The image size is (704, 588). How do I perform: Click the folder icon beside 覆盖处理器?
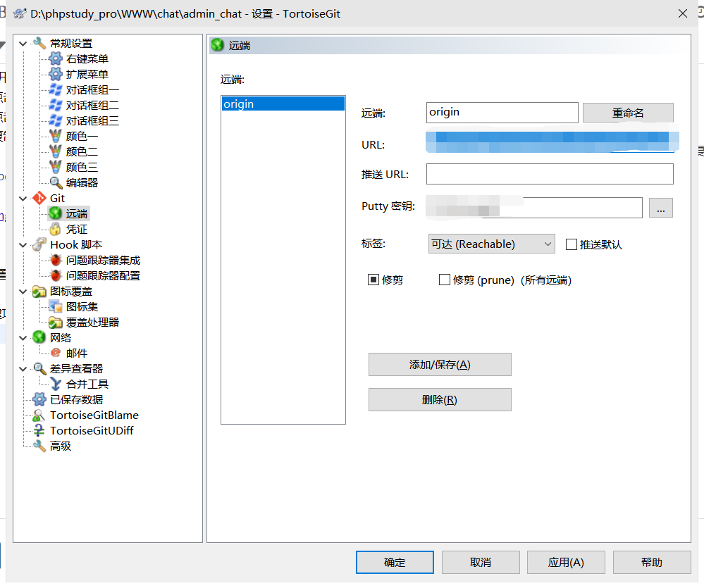(x=55, y=322)
